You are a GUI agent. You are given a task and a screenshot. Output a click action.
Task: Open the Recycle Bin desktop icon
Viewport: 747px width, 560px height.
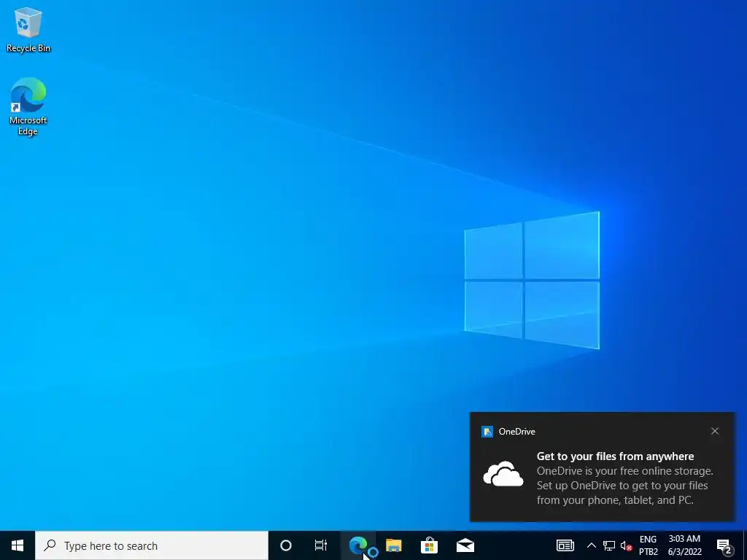28,29
